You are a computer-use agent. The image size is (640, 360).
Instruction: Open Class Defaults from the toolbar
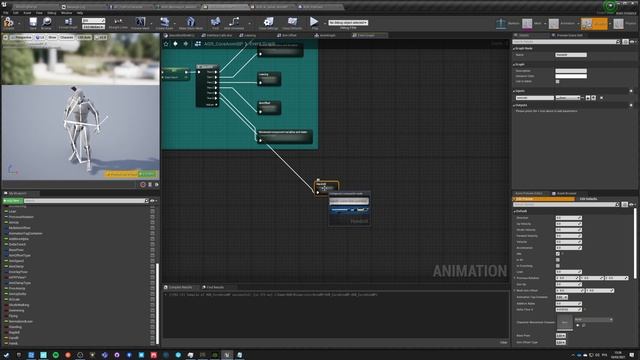(x=292, y=23)
